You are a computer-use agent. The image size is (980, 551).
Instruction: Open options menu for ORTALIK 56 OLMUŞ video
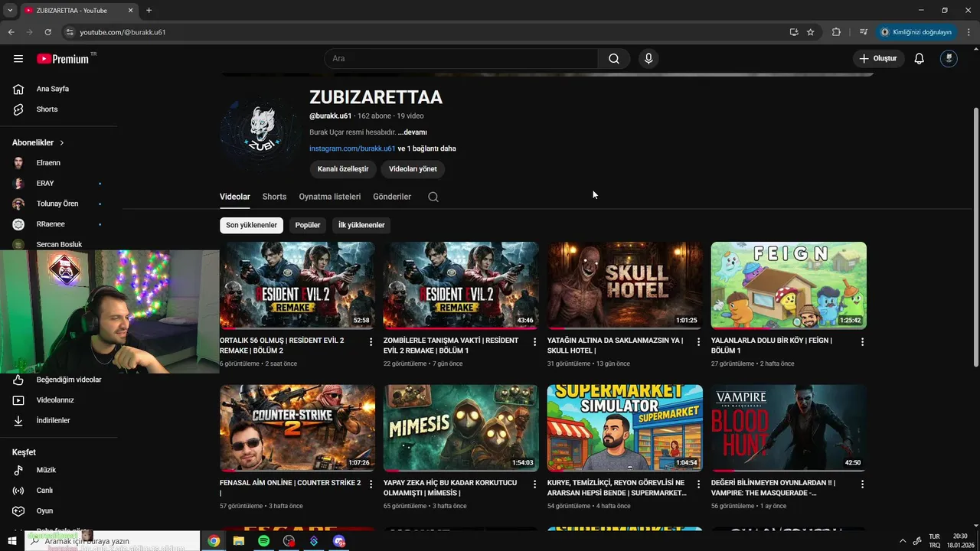[371, 342]
